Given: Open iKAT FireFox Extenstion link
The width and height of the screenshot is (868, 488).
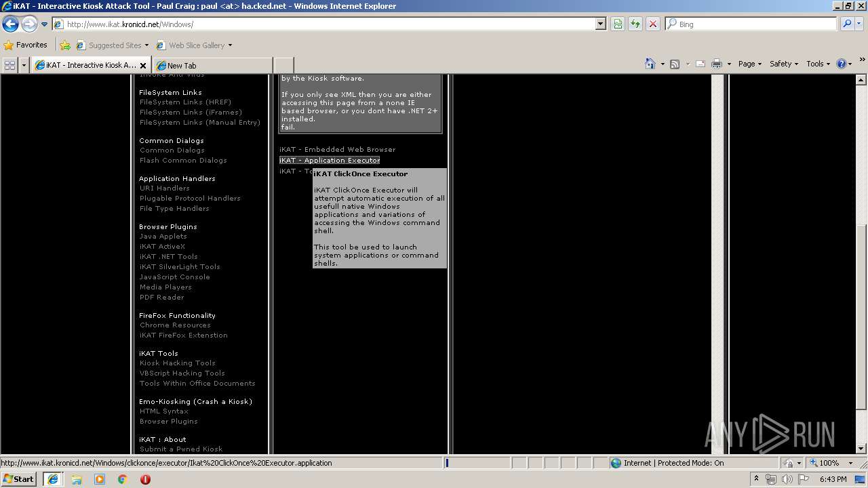Looking at the screenshot, I should (x=183, y=335).
